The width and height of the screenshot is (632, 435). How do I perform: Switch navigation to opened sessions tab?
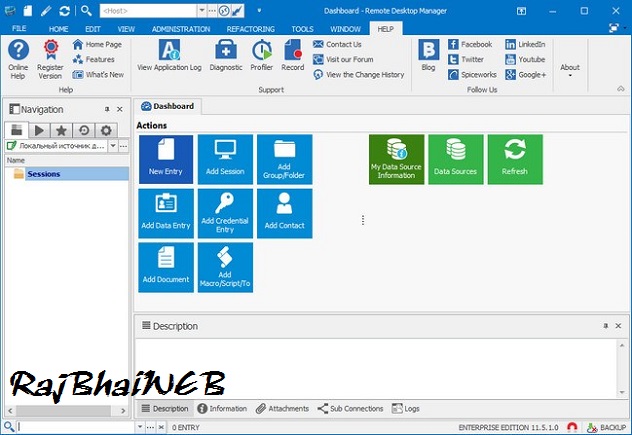[x=39, y=130]
